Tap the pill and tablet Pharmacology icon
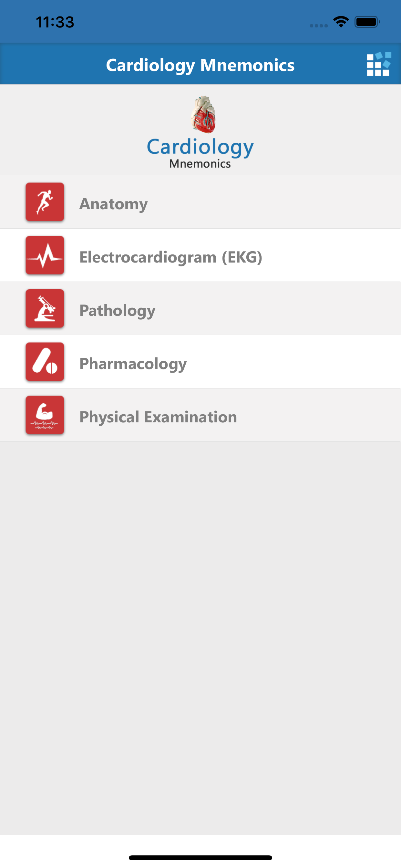This screenshot has width=401, height=868. point(45,362)
